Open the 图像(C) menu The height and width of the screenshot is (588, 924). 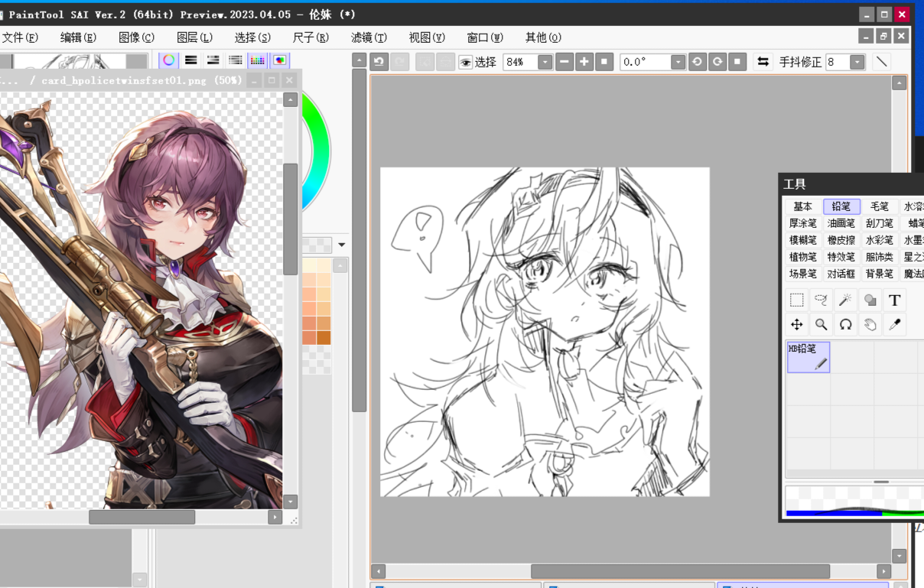136,37
